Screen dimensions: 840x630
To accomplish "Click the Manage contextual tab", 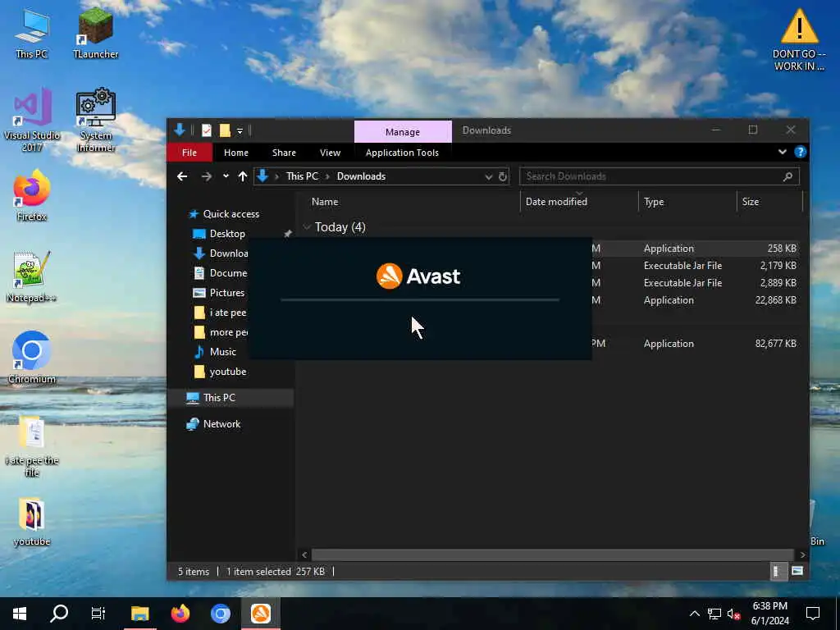I will (x=403, y=132).
